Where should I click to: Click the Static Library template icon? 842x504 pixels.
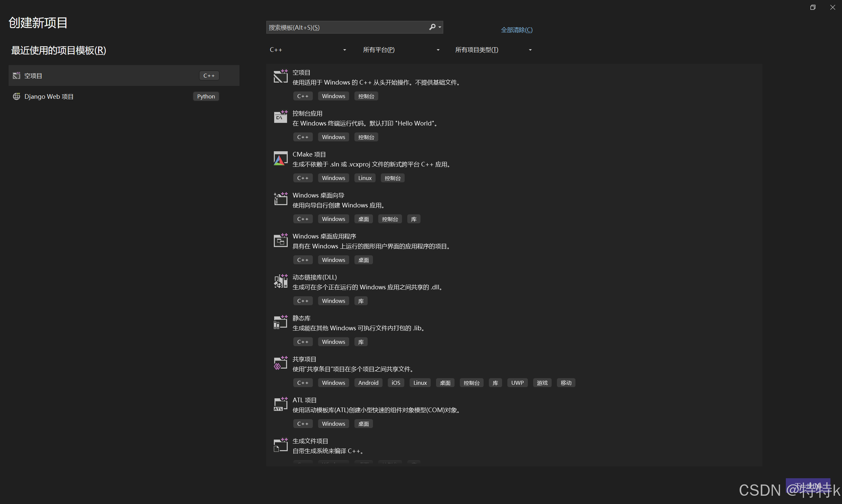(x=280, y=322)
